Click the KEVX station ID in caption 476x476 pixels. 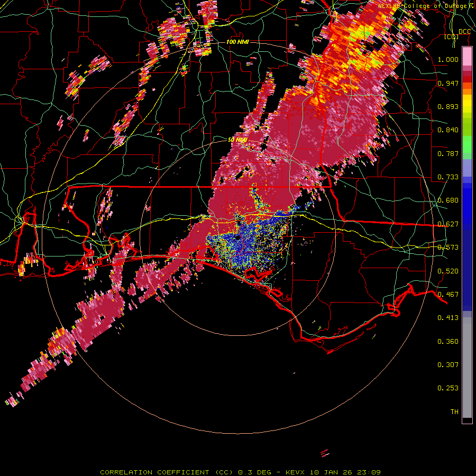296,472
